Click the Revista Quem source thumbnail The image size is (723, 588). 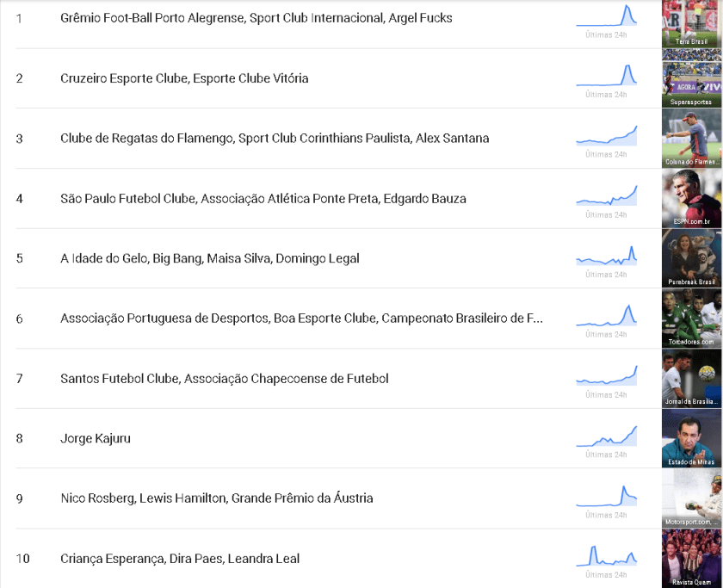[691, 559]
